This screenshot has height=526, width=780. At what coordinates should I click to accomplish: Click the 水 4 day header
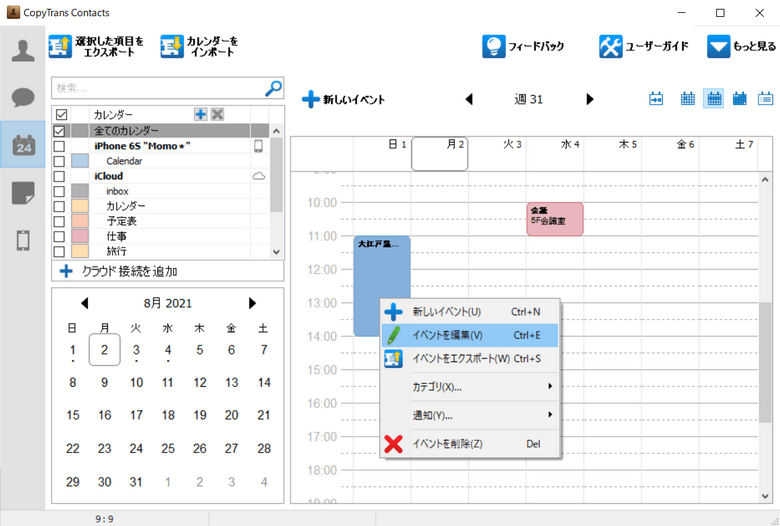click(555, 154)
